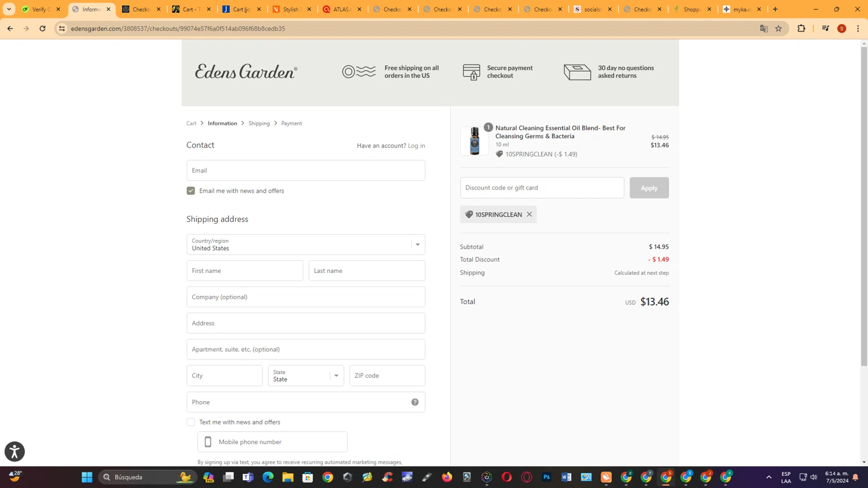Click the page vertical scrollbar
This screenshot has height=488, width=868.
(x=864, y=206)
